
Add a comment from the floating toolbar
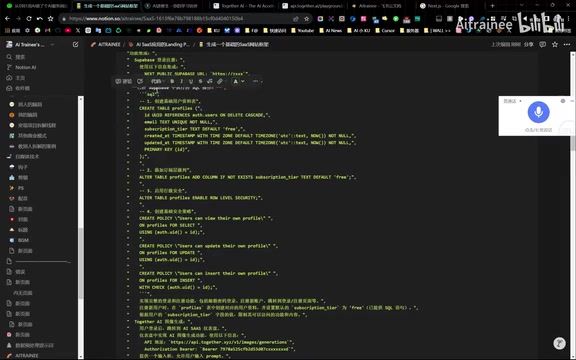click(x=123, y=81)
